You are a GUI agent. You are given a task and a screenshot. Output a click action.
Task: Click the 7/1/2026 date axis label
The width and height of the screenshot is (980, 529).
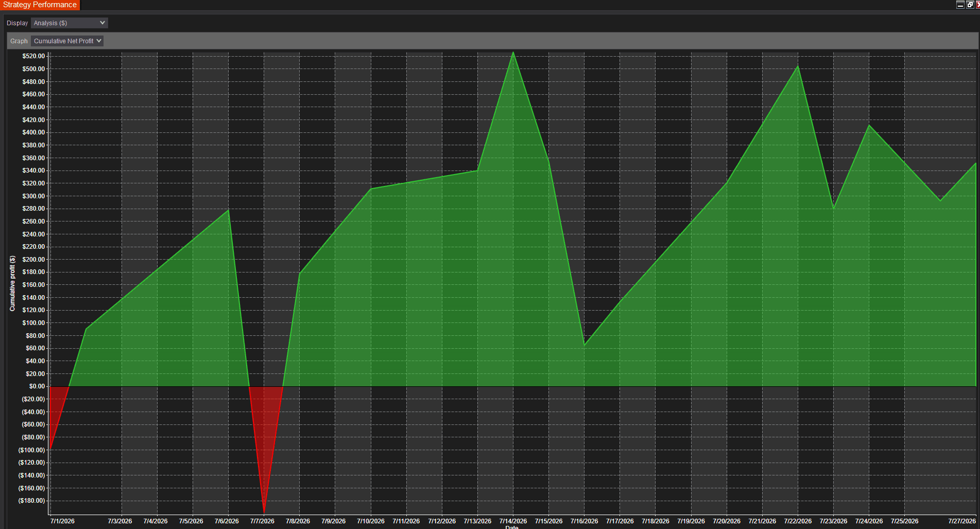(62, 521)
